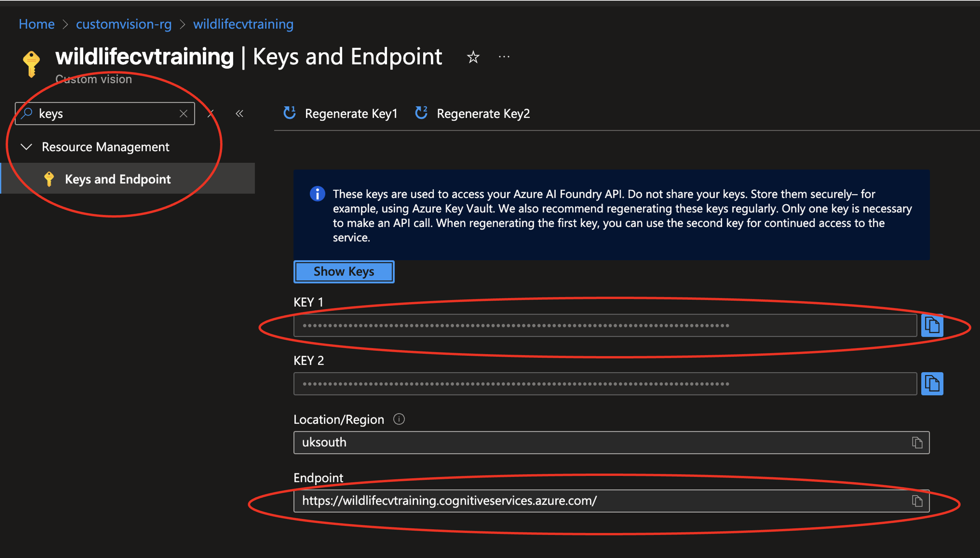Collapse the Resource Management section
Screen dimensions: 980x558
(26, 147)
